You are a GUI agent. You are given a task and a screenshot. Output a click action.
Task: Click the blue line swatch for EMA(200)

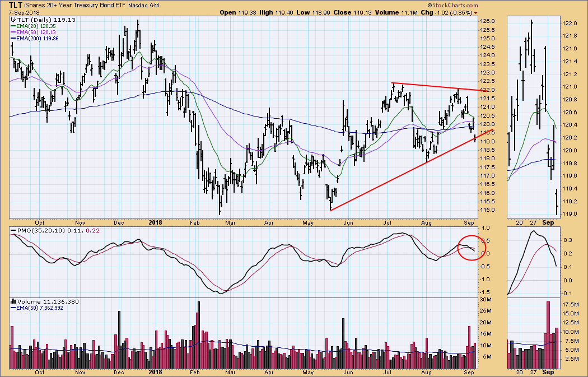tap(13, 38)
